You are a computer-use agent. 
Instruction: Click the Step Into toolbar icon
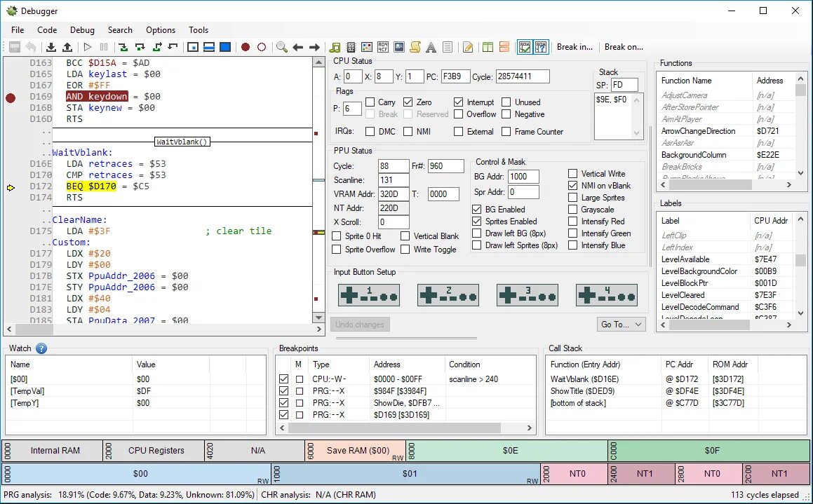[123, 47]
